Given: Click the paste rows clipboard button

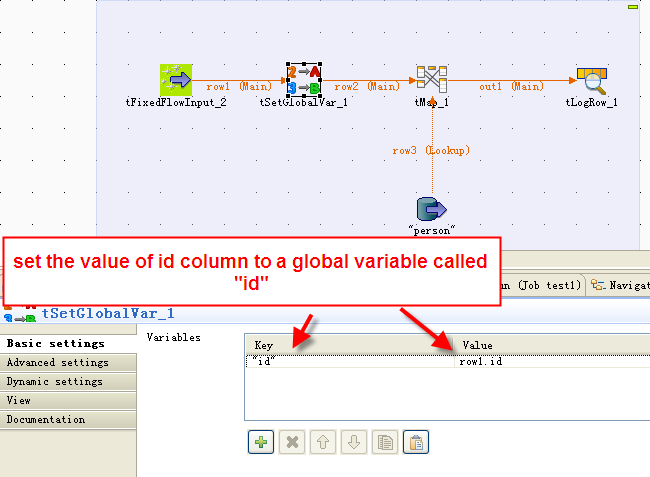Looking at the screenshot, I should 416,442.
